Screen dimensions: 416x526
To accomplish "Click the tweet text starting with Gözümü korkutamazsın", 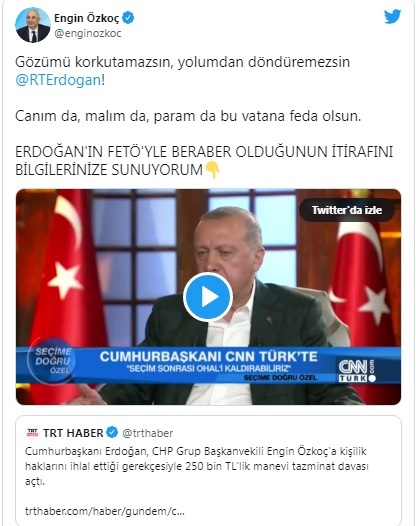I will point(183,71).
